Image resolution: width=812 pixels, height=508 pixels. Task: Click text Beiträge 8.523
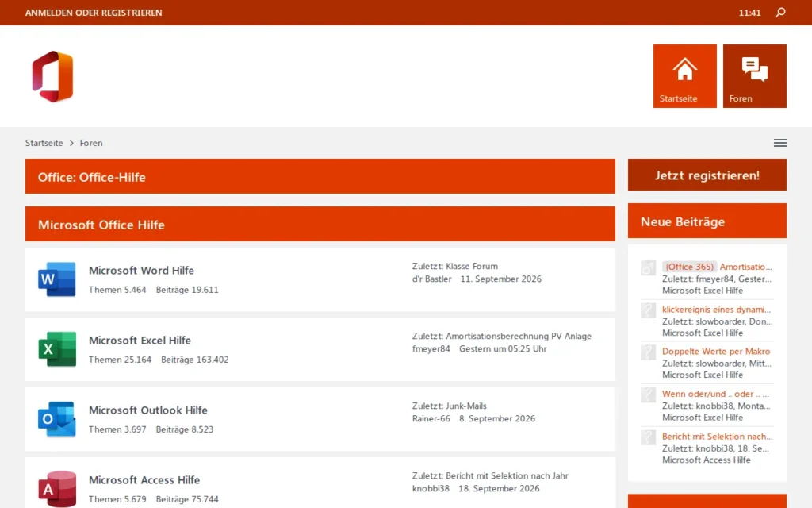click(184, 429)
